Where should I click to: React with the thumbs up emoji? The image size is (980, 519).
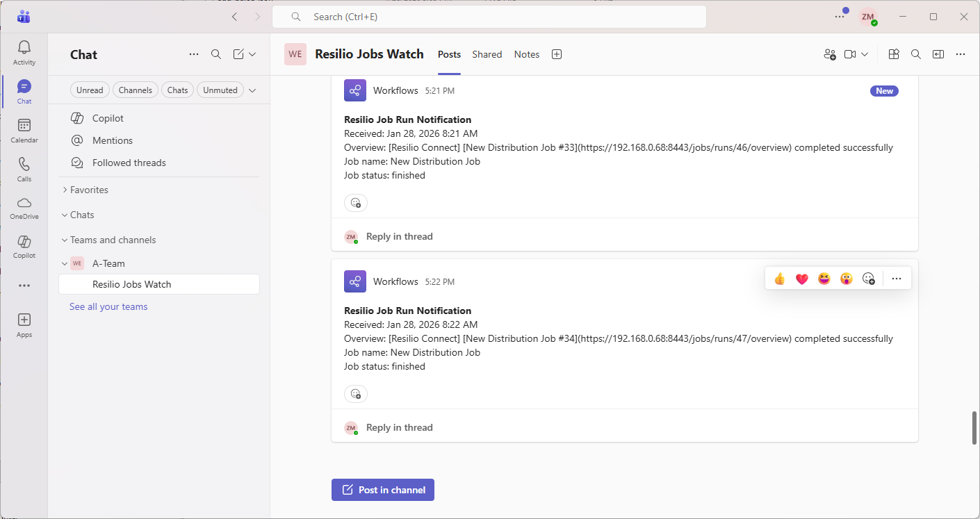779,279
